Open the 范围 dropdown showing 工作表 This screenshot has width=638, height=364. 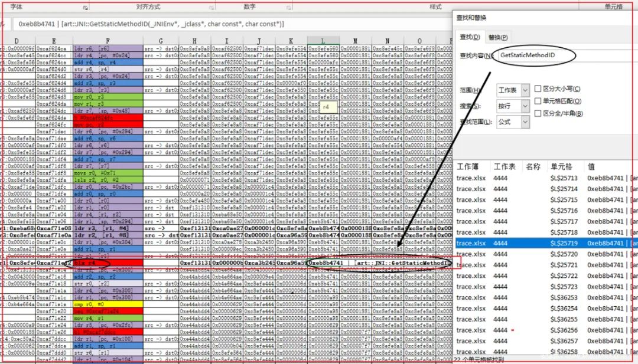513,90
